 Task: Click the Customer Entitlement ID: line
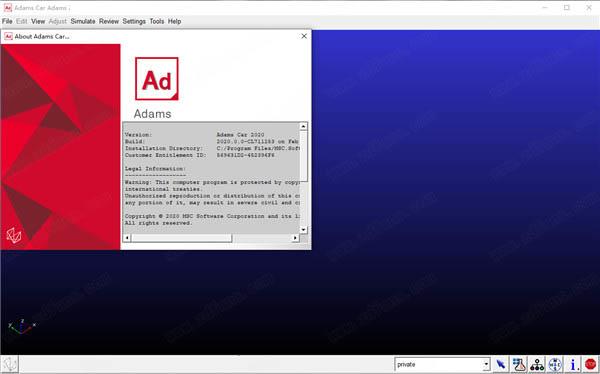[x=199, y=155]
